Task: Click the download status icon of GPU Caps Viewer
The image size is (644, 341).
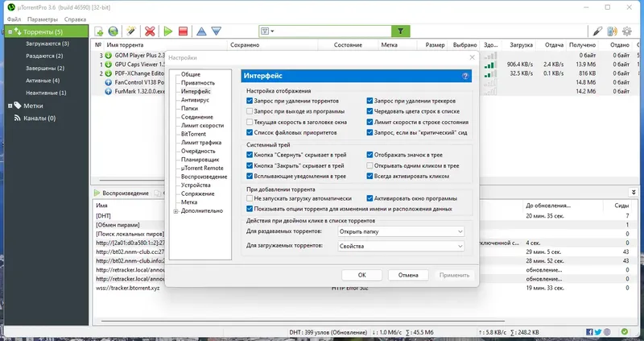Action: [109, 64]
